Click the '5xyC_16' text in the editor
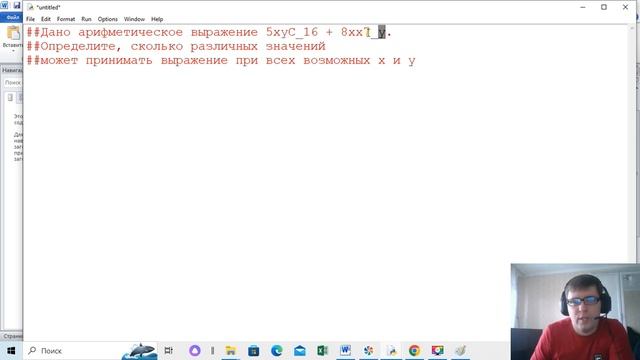This screenshot has width=640, height=360. pyautogui.click(x=291, y=32)
